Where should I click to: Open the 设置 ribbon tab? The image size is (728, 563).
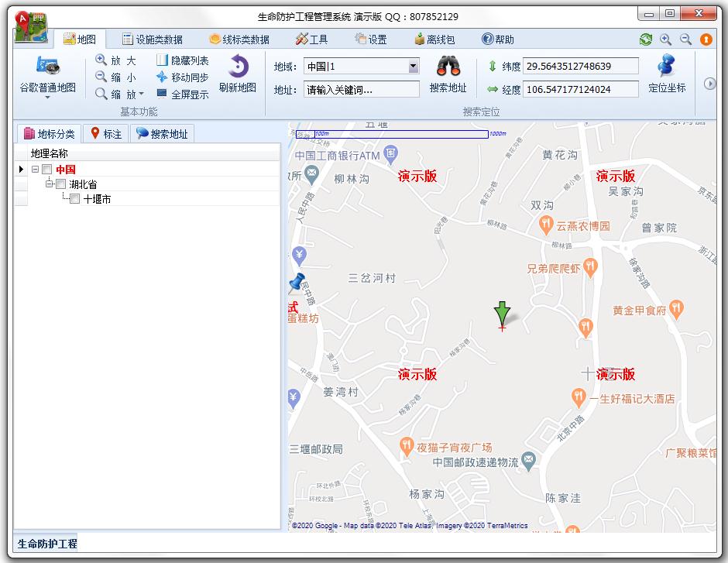pos(371,39)
